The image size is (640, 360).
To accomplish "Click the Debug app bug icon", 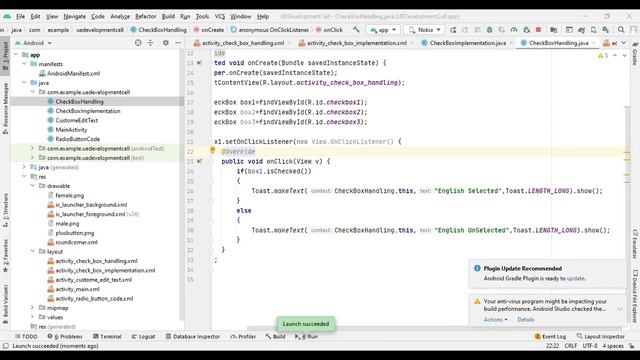I will pyautogui.click(x=489, y=30).
